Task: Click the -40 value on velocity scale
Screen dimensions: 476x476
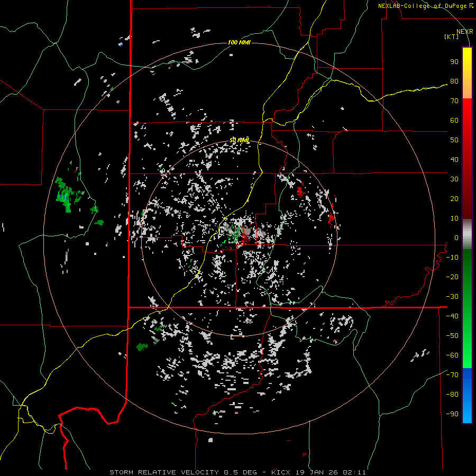Action: [x=452, y=316]
